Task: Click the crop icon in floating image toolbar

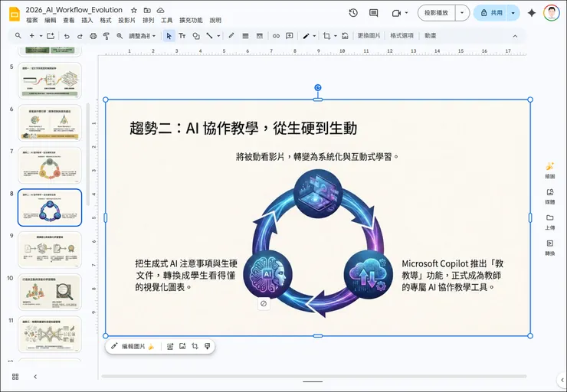Action: [x=195, y=346]
